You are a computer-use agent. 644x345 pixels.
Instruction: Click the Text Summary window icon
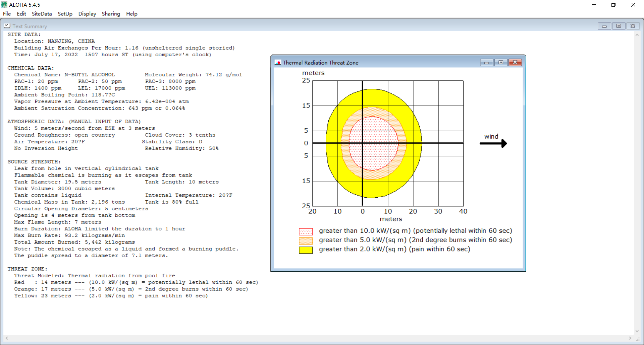tap(7, 26)
